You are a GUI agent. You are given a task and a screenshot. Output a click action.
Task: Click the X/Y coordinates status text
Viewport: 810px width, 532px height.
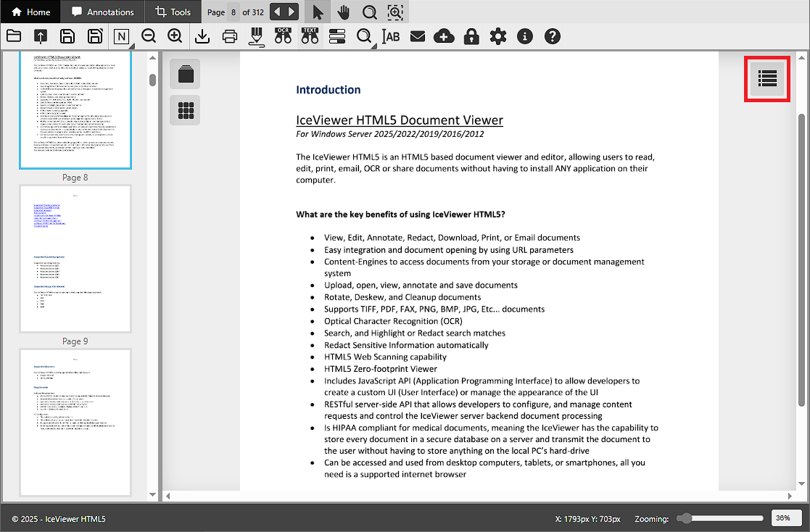(588, 518)
